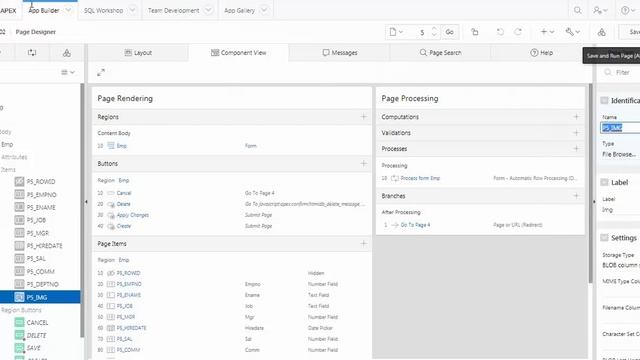The height and width of the screenshot is (360, 640).
Task: Switch to the Page Search tab
Action: 440,53
